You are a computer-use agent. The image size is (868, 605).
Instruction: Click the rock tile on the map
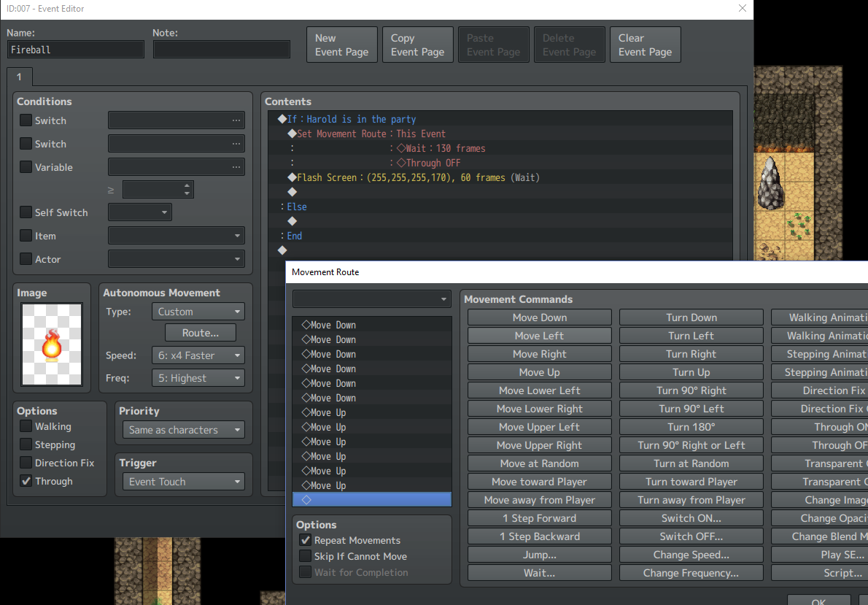coord(770,183)
